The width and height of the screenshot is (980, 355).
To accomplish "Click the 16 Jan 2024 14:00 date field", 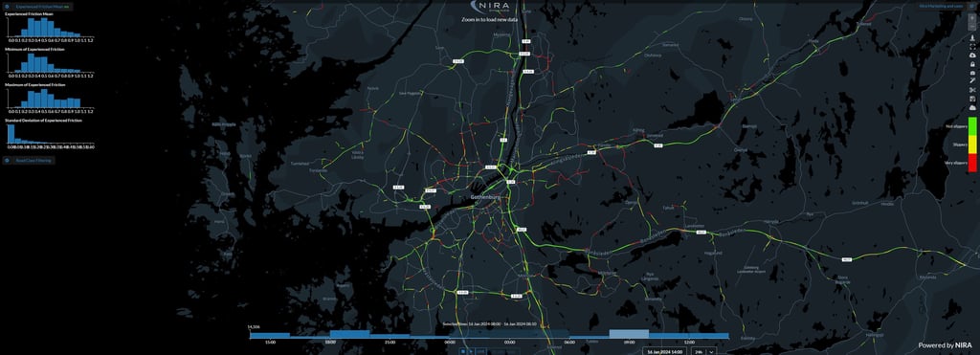I will pyautogui.click(x=664, y=352).
